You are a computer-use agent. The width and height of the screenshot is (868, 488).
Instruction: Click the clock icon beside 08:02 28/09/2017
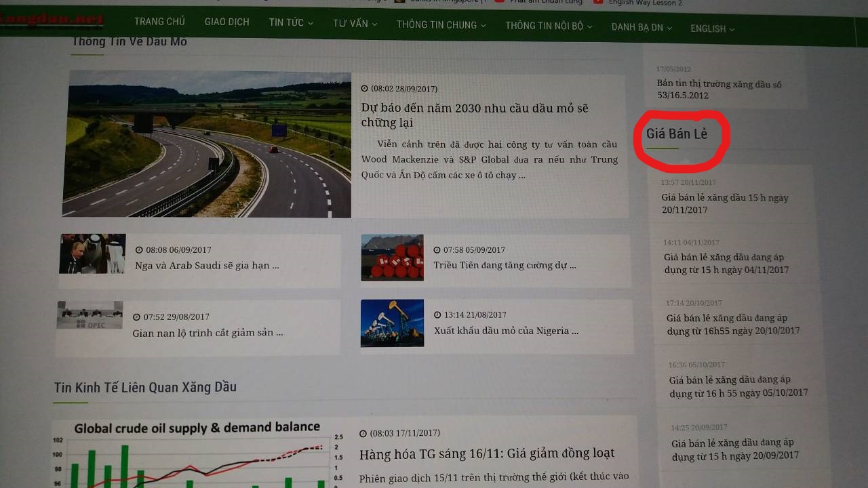[364, 89]
